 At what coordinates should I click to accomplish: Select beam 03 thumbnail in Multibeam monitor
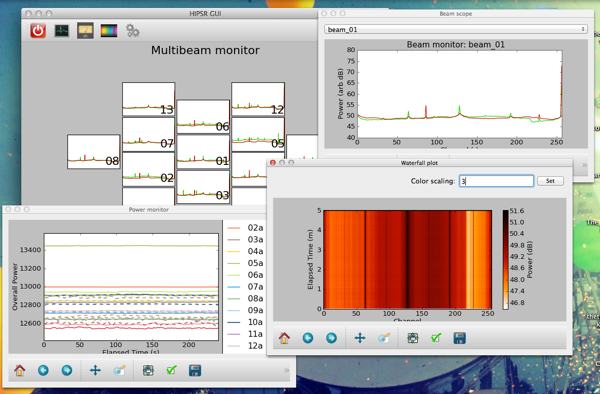(x=203, y=186)
